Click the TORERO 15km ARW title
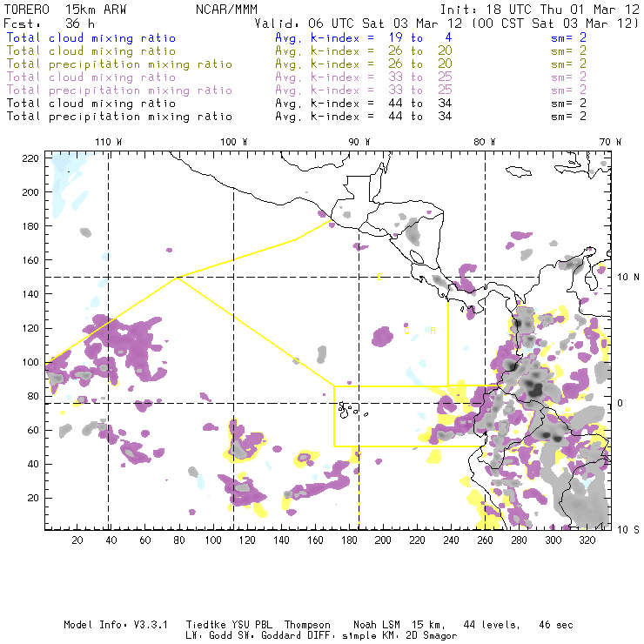The height and width of the screenshot is (644, 644). (65, 9)
